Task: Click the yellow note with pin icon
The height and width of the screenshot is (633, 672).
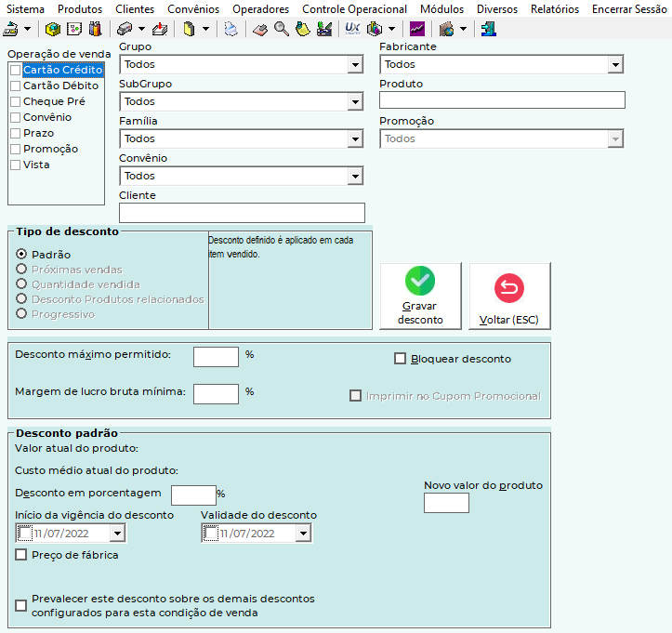Action: click(x=303, y=29)
